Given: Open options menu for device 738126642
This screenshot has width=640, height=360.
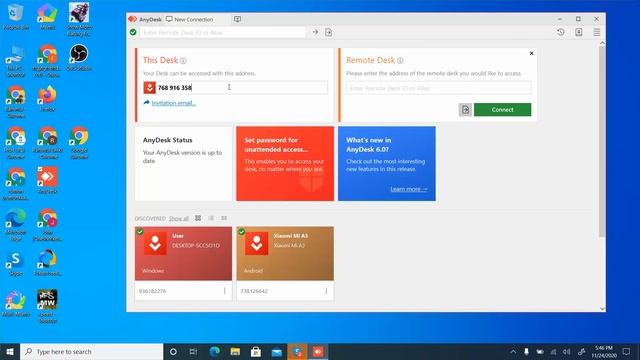Looking at the screenshot, I should point(326,291).
